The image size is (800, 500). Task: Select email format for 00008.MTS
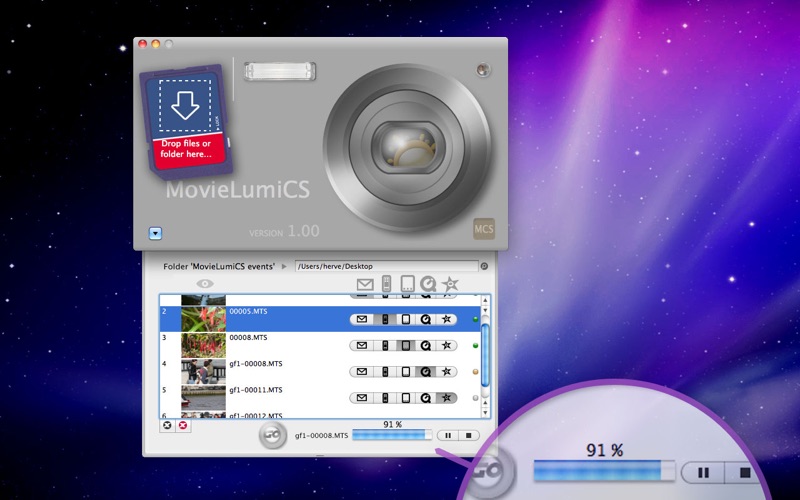click(x=362, y=345)
